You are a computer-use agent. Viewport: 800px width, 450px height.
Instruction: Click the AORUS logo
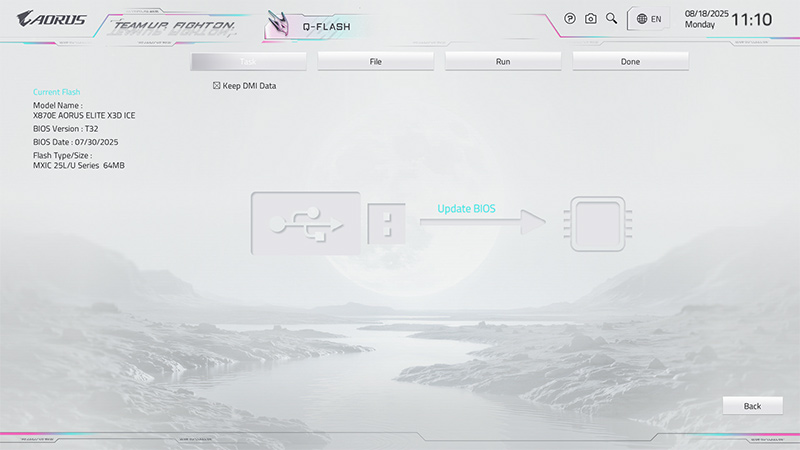point(52,19)
